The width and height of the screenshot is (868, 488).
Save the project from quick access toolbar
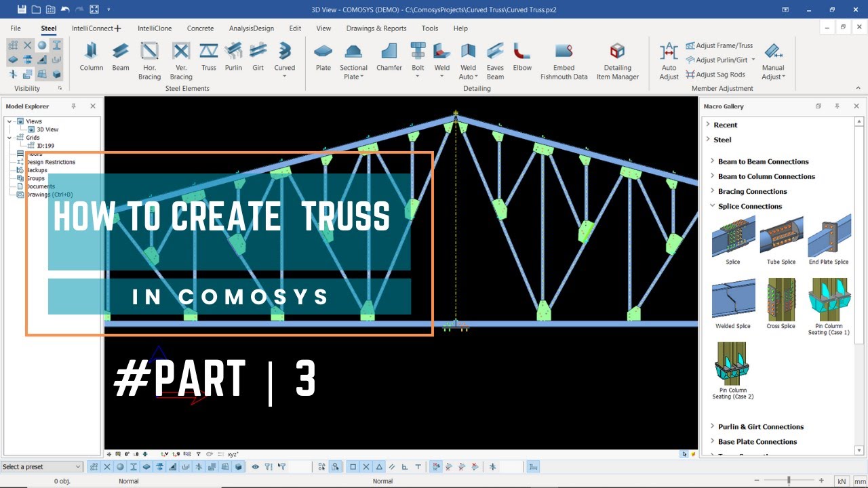pyautogui.click(x=22, y=9)
